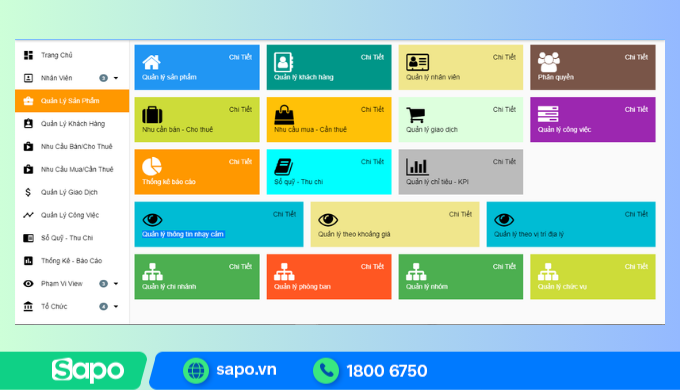This screenshot has width=680, height=390.
Task: Click Chi Tiết on Quản lý giao dịch tile
Action: tap(504, 110)
